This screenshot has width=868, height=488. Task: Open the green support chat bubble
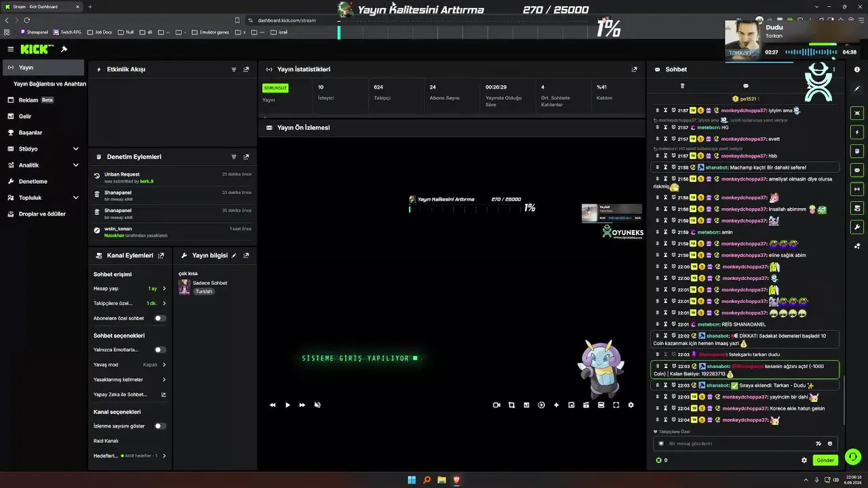(853, 457)
